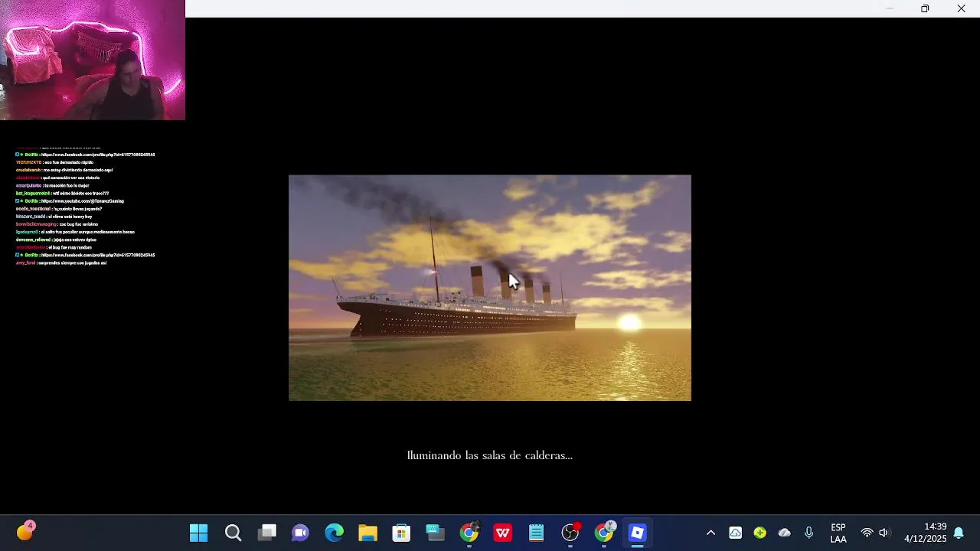Close the Roblox window
The height and width of the screenshot is (551, 980).
point(961,8)
